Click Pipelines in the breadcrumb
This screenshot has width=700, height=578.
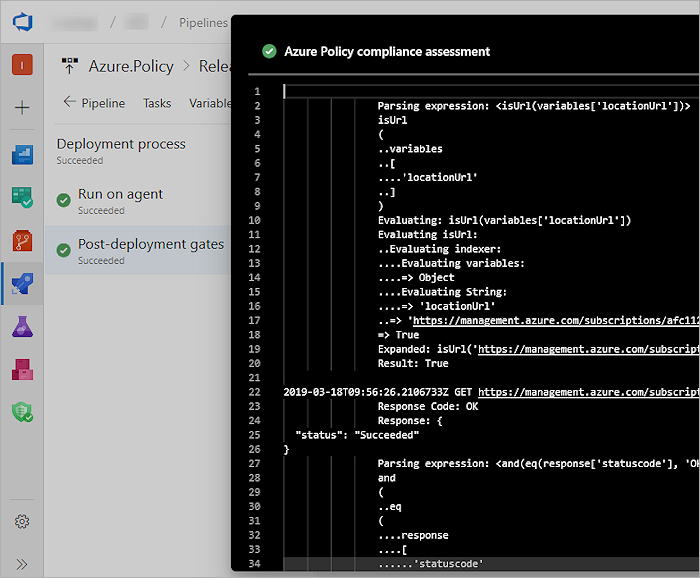204,22
